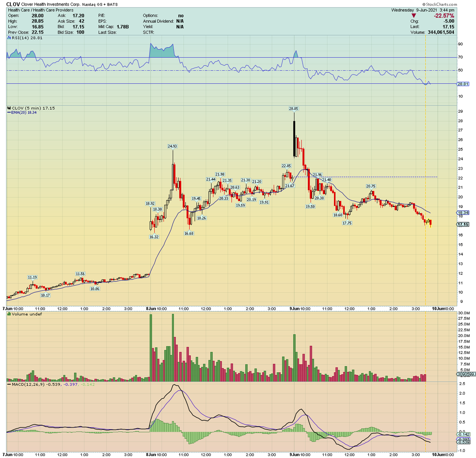Click the Bid Size value 100
The image size is (476, 458).
coord(80,32)
